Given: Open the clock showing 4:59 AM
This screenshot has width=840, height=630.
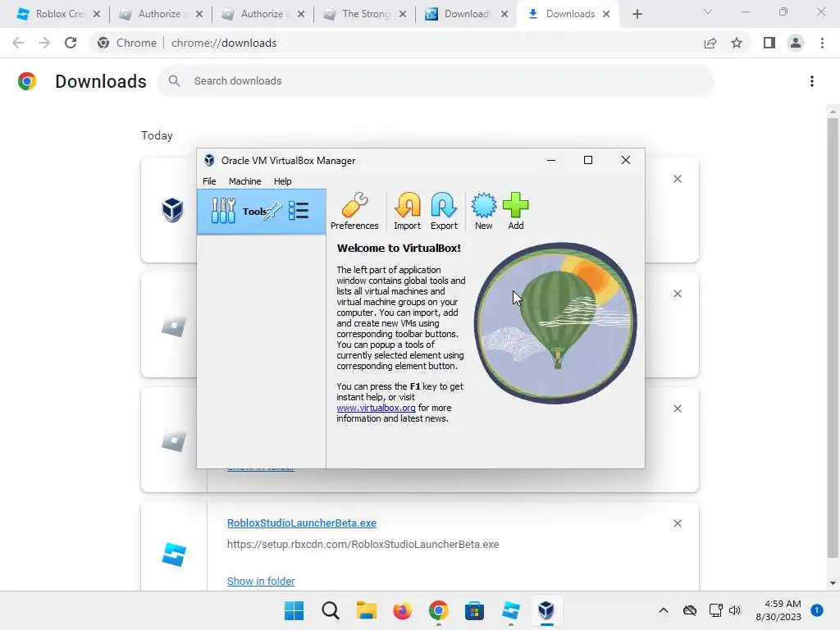Looking at the screenshot, I should point(778,610).
